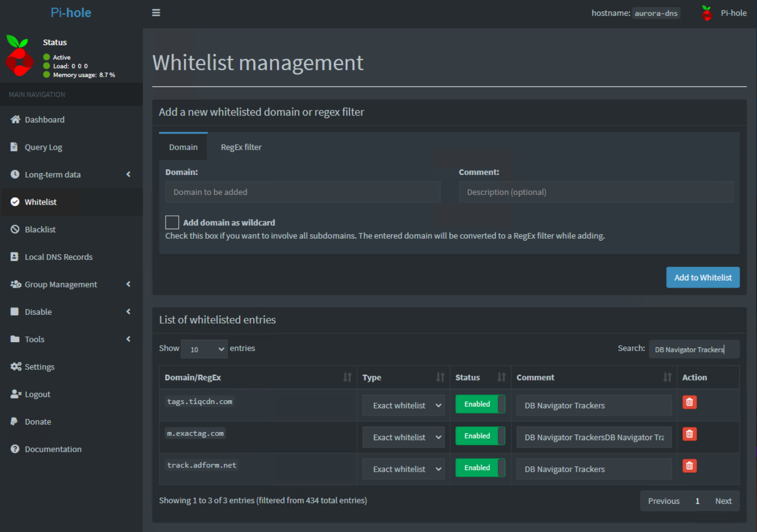The image size is (757, 532).
Task: Expand the Group Management submenu
Action: coord(61,284)
